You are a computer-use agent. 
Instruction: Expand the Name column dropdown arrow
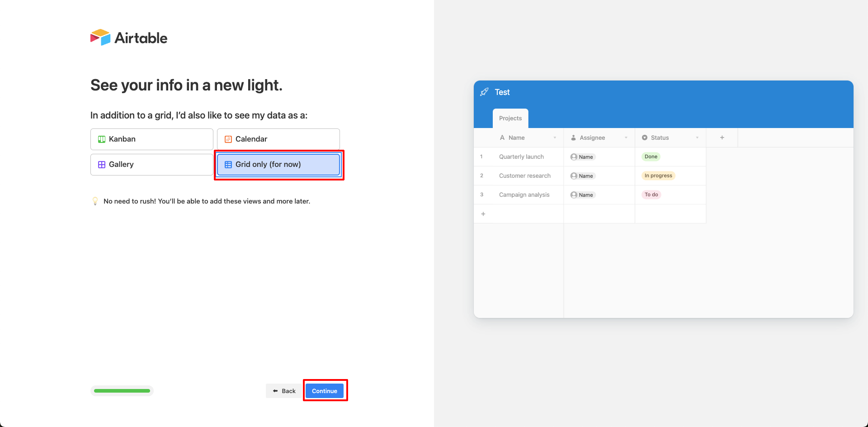click(555, 138)
